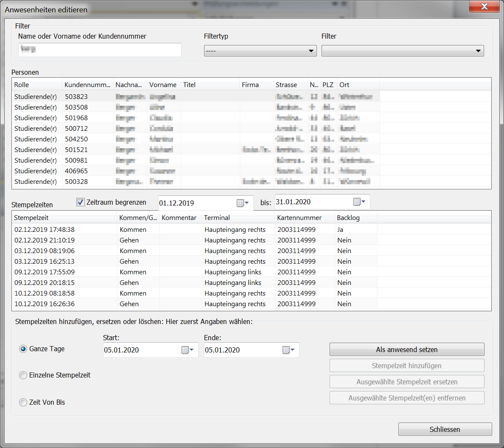
Task: Open calendar for Start date 05.01.2020
Action: (x=188, y=350)
